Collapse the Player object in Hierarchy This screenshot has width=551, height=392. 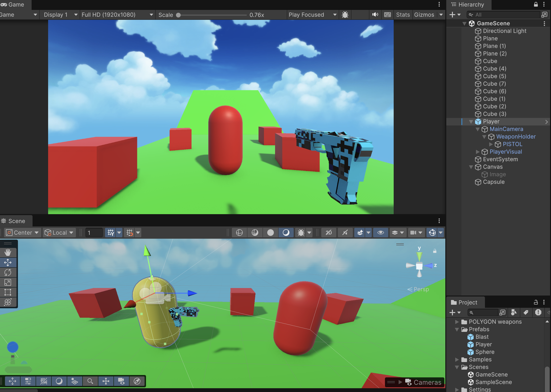tap(471, 122)
